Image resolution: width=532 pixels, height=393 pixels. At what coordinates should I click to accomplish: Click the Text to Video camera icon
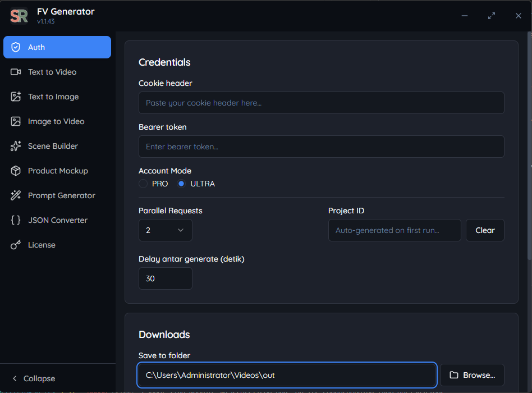16,72
